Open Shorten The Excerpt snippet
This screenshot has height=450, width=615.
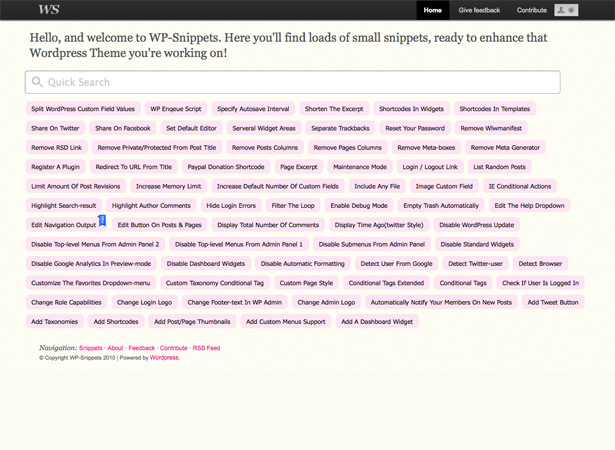click(334, 109)
